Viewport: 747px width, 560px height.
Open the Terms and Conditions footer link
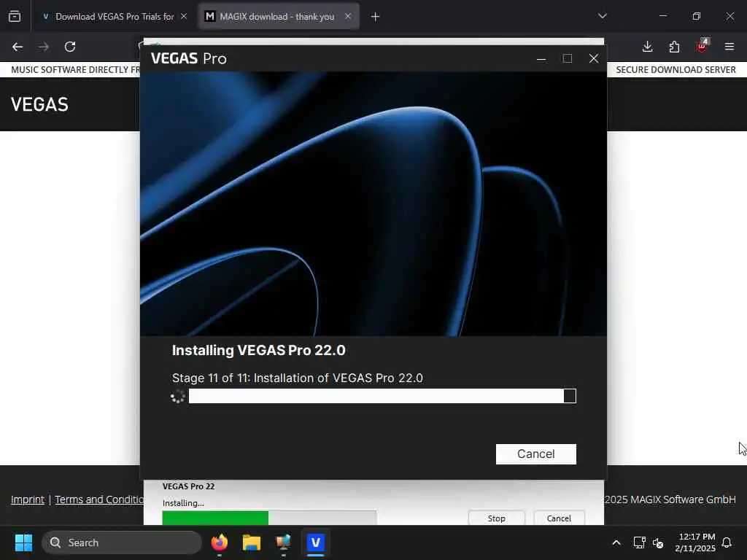pyautogui.click(x=98, y=499)
